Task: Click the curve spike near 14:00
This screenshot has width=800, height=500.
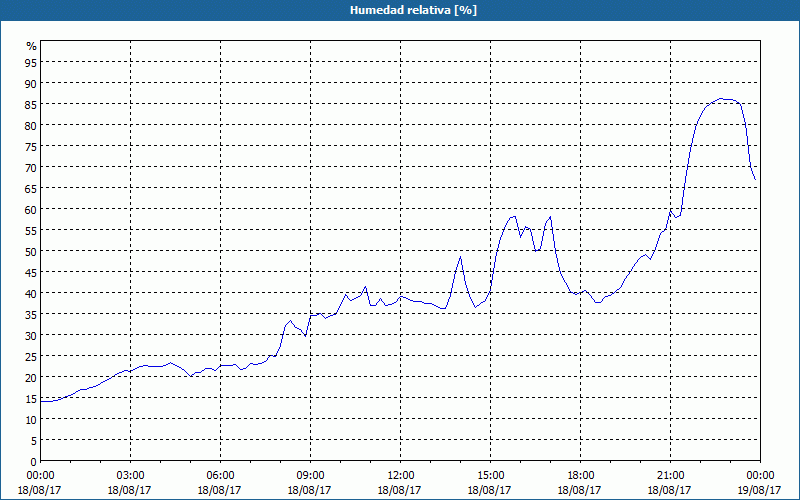Action: click(x=461, y=257)
